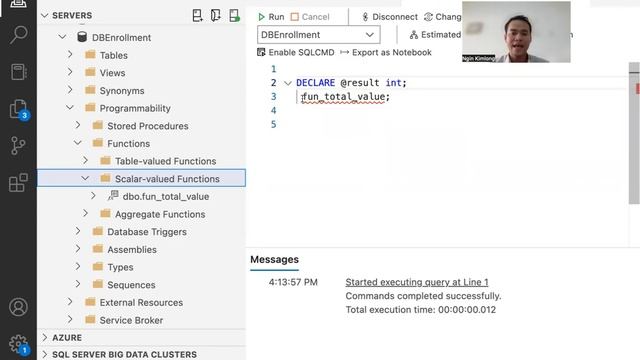Click line number 5 in the editor gutter
This screenshot has width=640, height=360.
click(273, 124)
